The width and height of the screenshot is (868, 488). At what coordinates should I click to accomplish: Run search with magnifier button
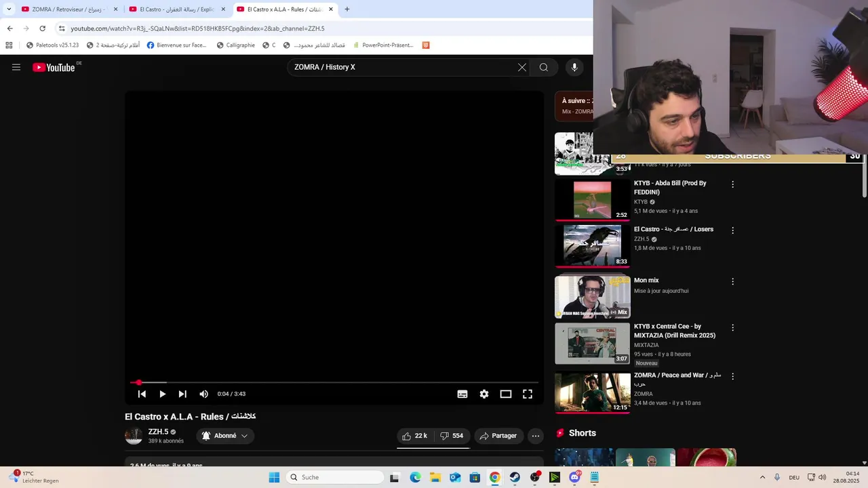[544, 67]
